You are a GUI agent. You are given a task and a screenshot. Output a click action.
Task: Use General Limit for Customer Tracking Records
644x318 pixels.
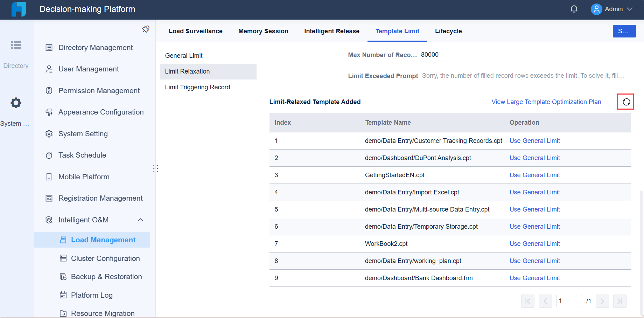point(534,141)
